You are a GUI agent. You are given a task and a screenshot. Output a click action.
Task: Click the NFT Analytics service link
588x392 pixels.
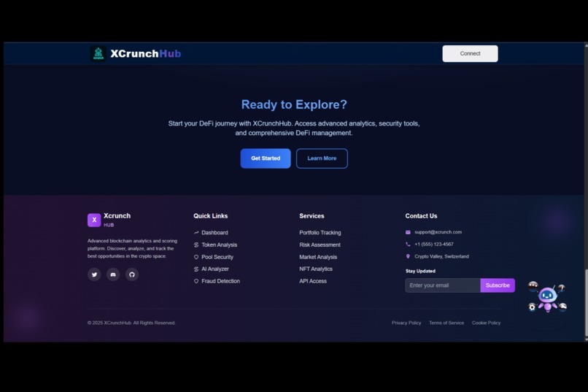click(316, 269)
